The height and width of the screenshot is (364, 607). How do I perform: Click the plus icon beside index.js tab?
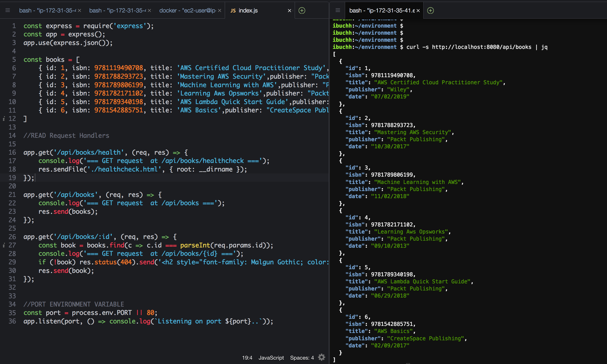point(302,10)
